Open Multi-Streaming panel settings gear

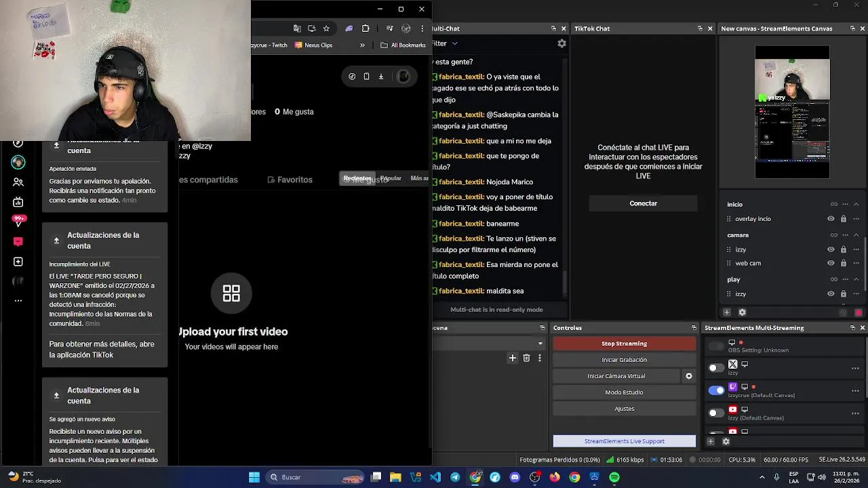pyautogui.click(x=726, y=441)
